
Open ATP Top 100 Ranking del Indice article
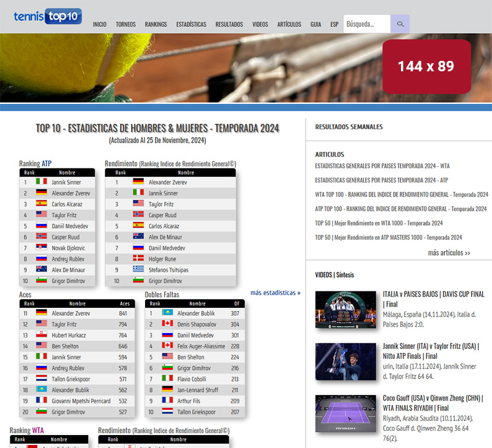[x=401, y=209]
